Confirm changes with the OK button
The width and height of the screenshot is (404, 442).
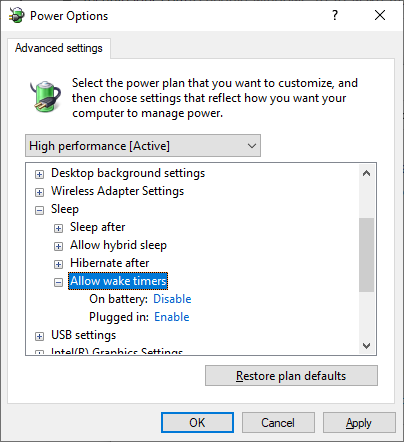(x=197, y=423)
